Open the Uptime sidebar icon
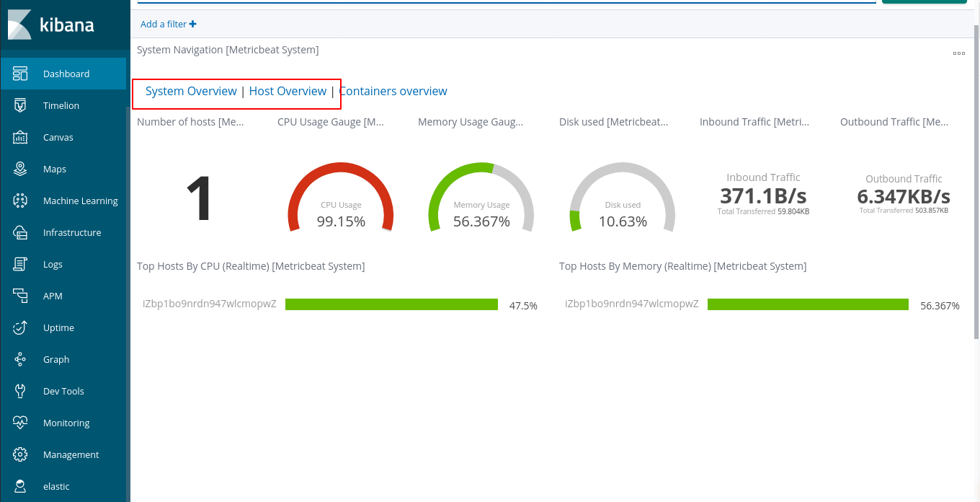Image resolution: width=980 pixels, height=502 pixels. pos(20,327)
